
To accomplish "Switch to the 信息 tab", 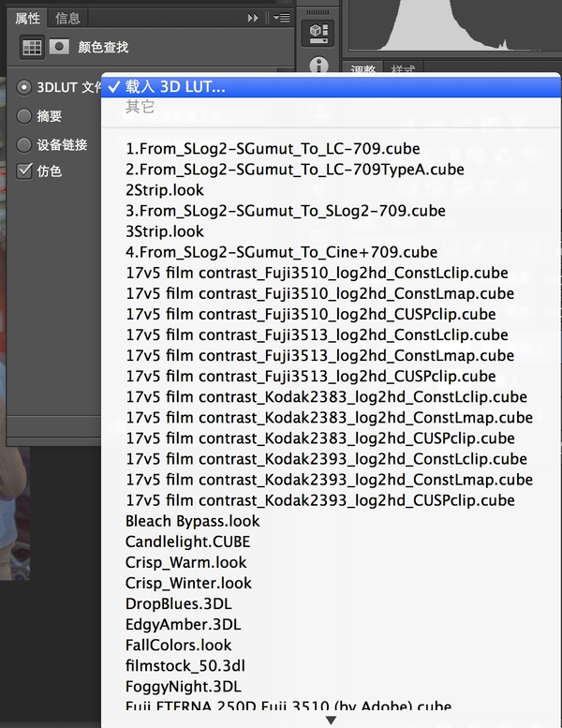I will coord(67,18).
